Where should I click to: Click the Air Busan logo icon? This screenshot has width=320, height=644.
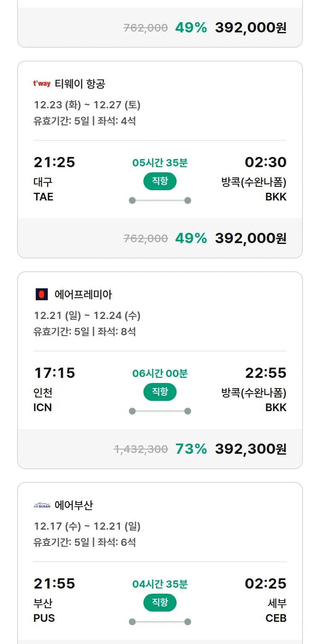click(42, 505)
